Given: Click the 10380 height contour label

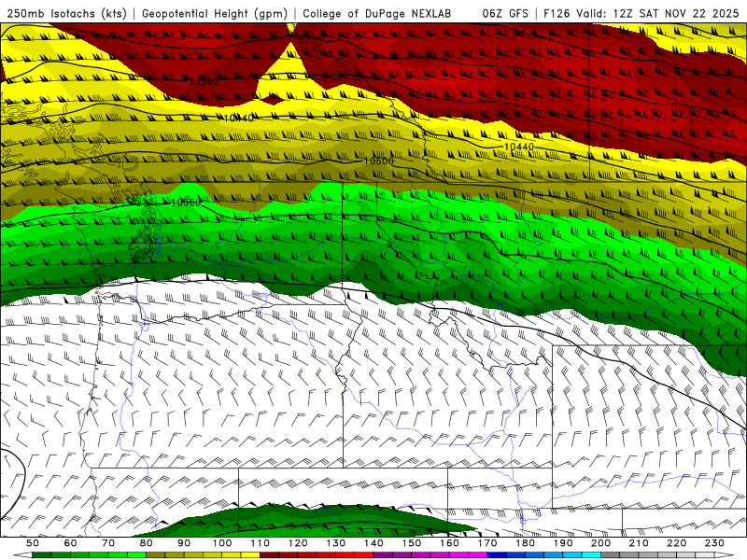Looking at the screenshot, I should pos(204,81).
